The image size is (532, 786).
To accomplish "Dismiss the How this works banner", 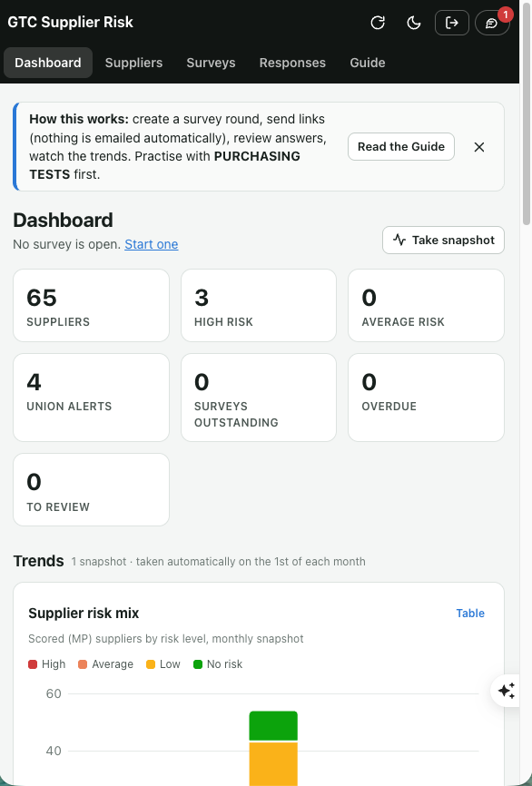I will (479, 147).
